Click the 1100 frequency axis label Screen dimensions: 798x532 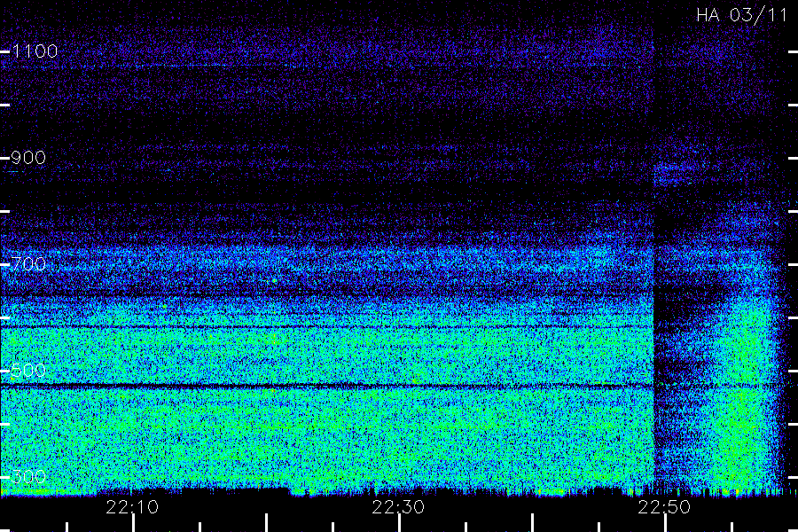click(x=35, y=51)
